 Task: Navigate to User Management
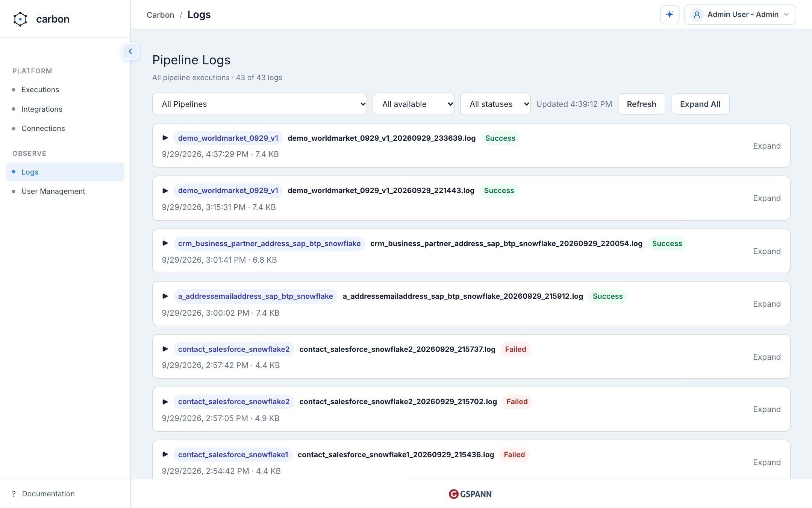[53, 191]
